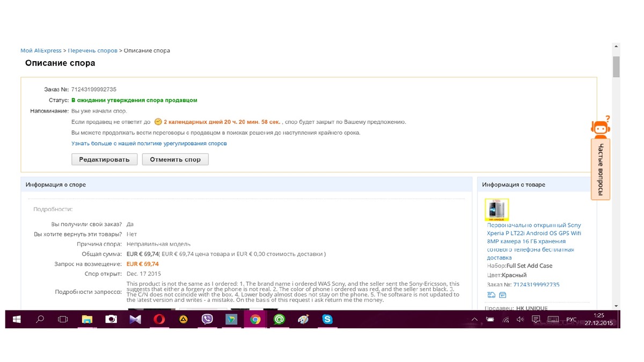Open the Sony Xperia product thumbnail

(x=496, y=210)
